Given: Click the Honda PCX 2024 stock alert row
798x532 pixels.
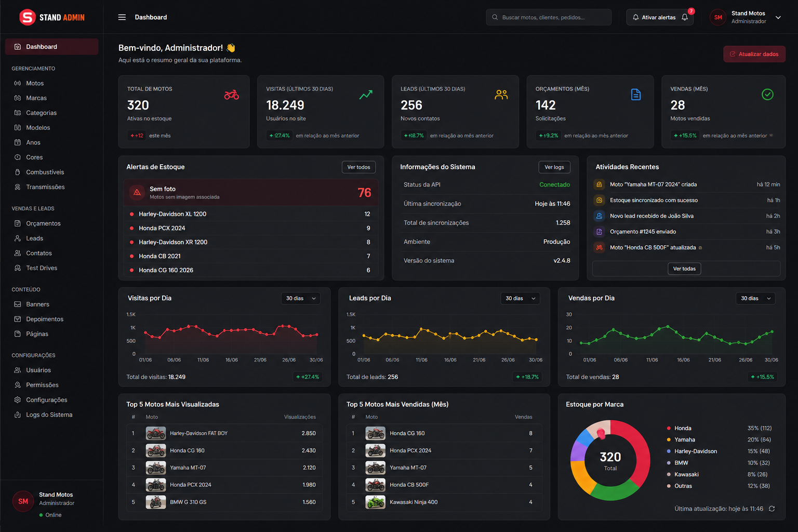Looking at the screenshot, I should tap(251, 228).
